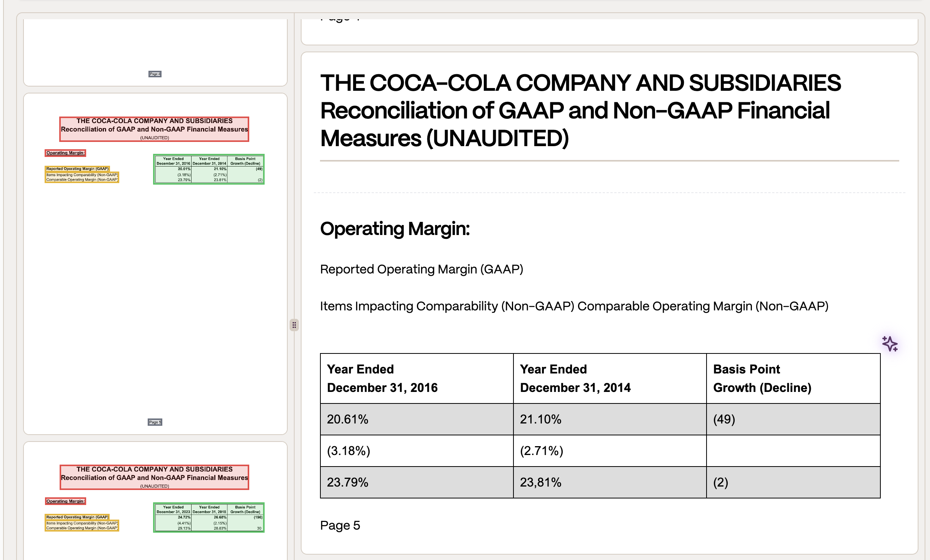Click the sparkle AI assistant icon
Screen dimensions: 930x560
(x=890, y=343)
